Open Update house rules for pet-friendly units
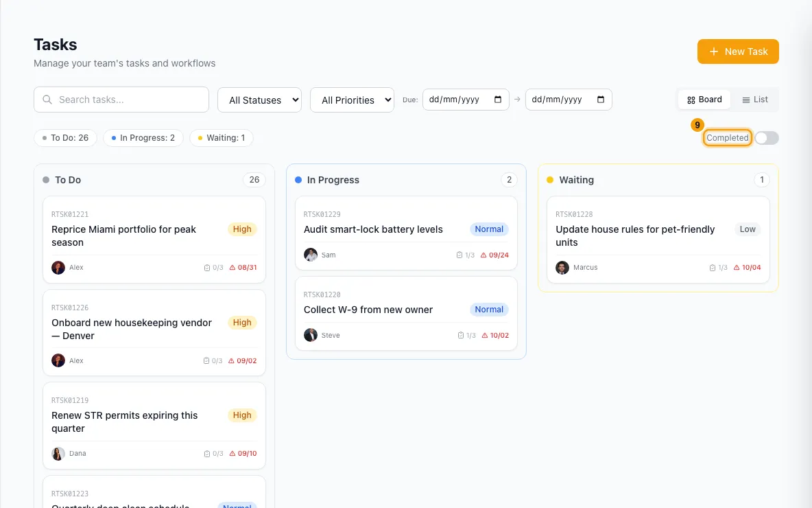Viewport: 812px width, 508px height. point(658,240)
